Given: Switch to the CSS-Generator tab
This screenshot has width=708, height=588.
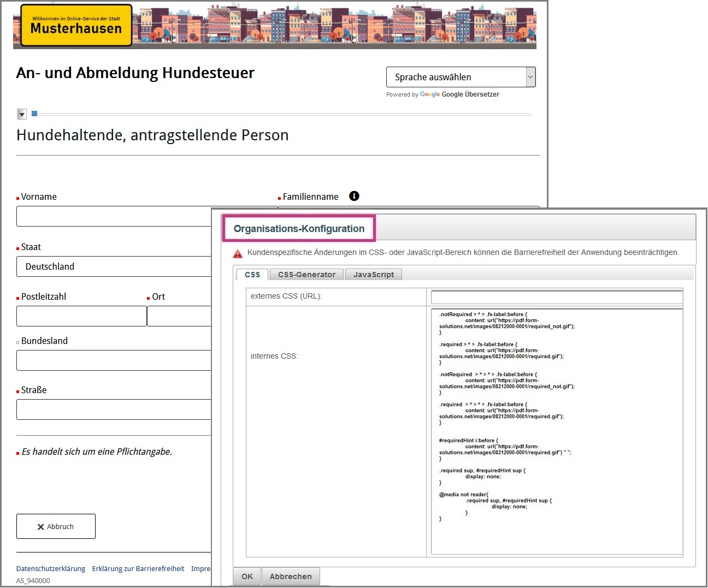Looking at the screenshot, I should pos(306,275).
